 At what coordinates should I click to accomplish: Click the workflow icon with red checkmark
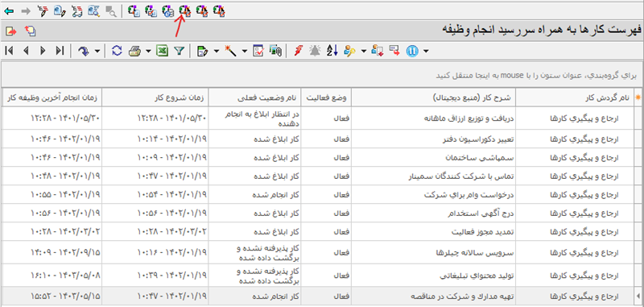click(151, 11)
